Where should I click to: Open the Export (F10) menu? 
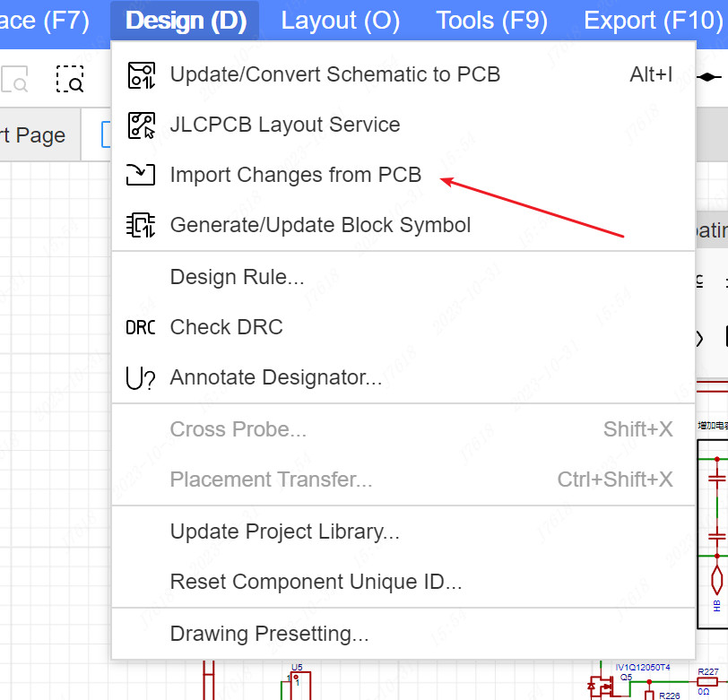coord(653,21)
